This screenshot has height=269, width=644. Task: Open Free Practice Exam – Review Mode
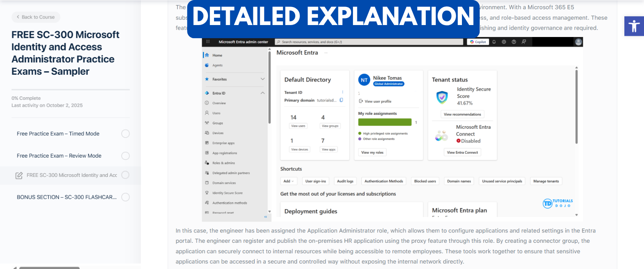coord(59,156)
